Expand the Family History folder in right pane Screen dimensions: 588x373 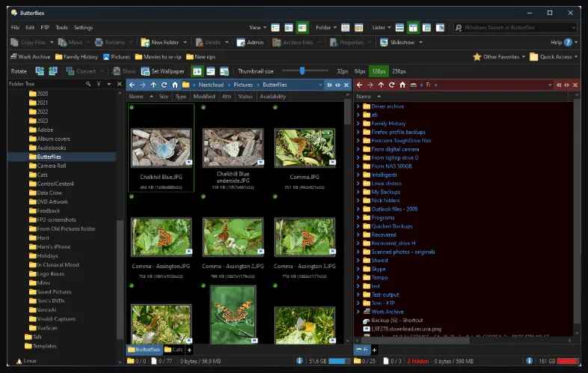coord(358,124)
